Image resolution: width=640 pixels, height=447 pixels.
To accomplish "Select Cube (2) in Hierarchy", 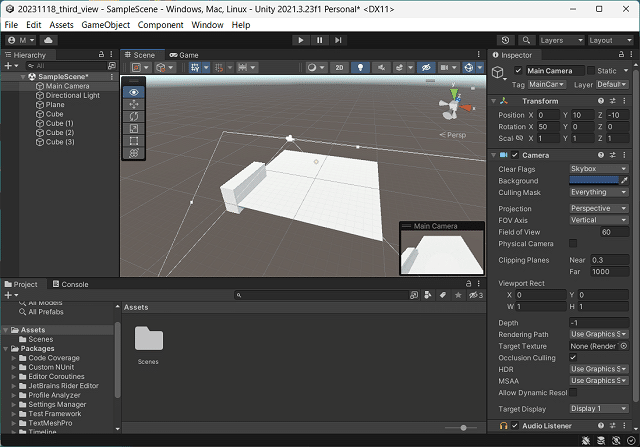I will (x=60, y=133).
